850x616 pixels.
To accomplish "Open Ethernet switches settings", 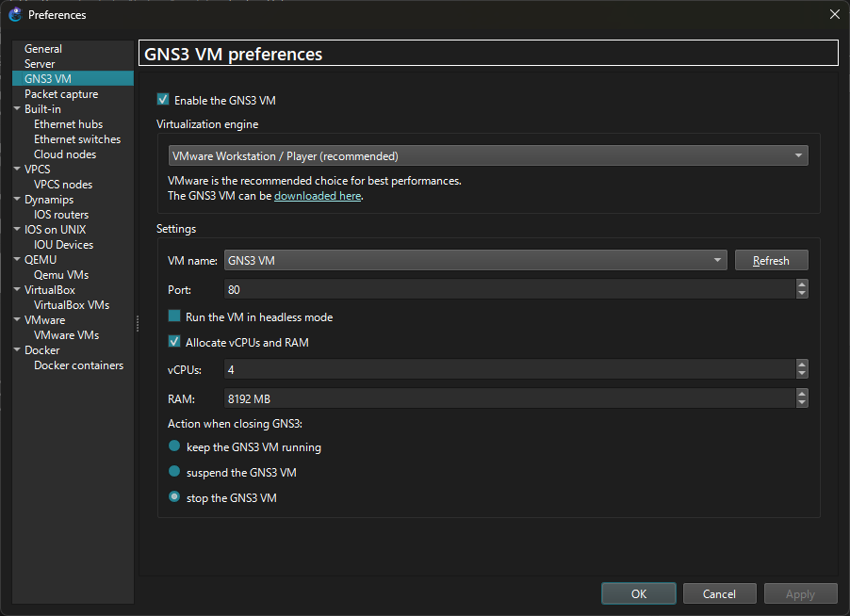I will [77, 139].
